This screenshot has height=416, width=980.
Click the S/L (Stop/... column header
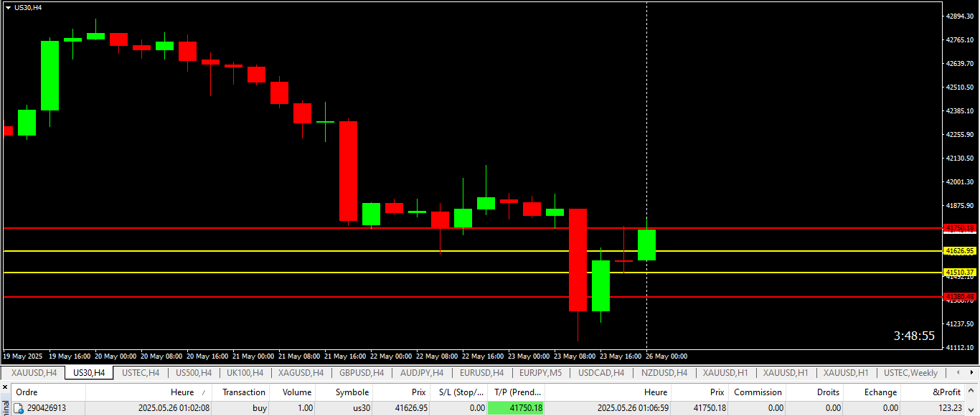pos(458,392)
